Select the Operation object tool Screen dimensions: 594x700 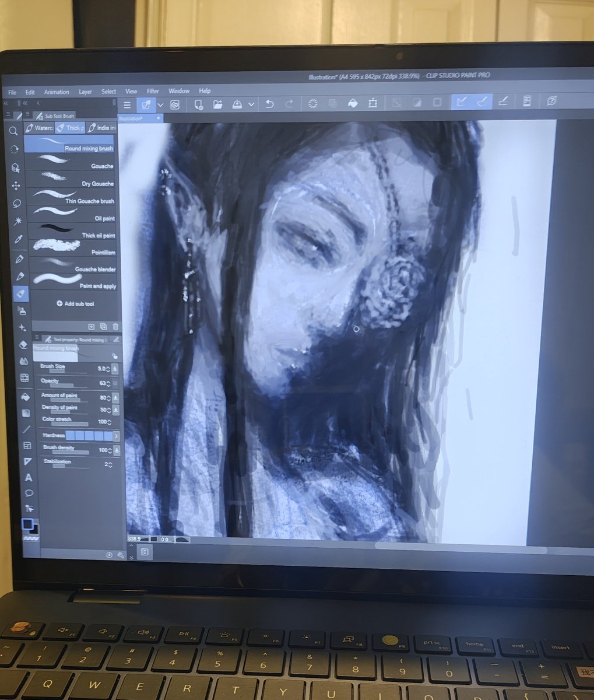tap(15, 167)
